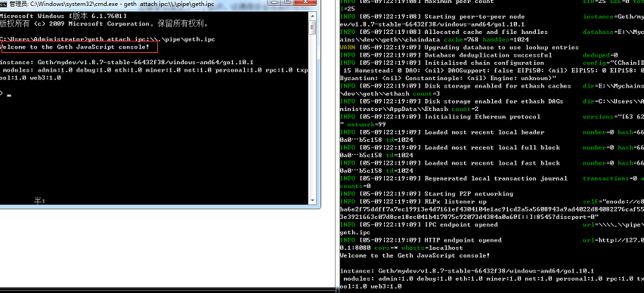Click 'Regenerated local transaction journal' log line

point(496,178)
